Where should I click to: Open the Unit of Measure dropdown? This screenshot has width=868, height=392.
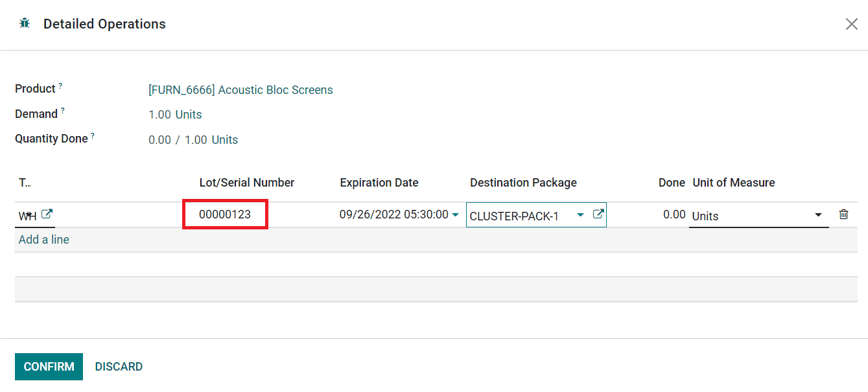pyautogui.click(x=818, y=215)
